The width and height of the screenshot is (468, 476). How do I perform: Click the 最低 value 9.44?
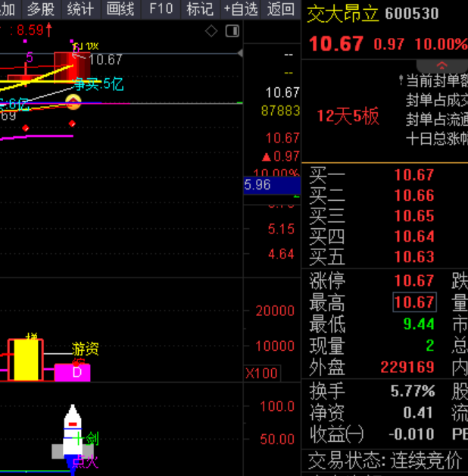(x=419, y=324)
